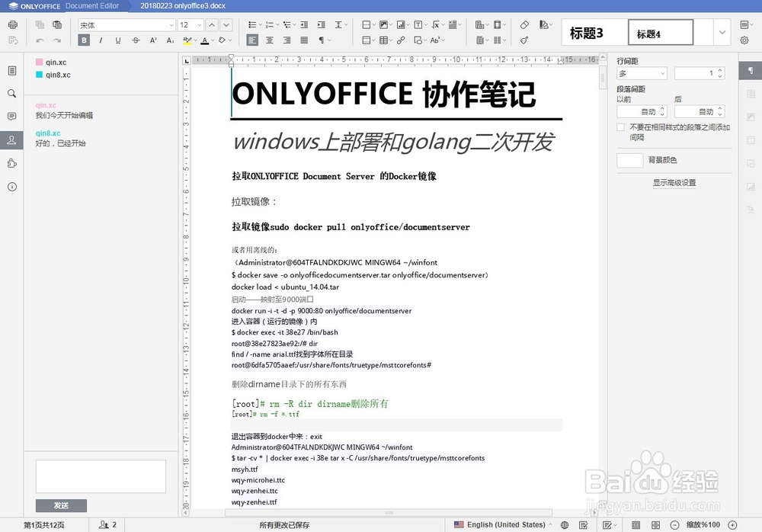Screen dimensions: 762x532
Task: Select user qin8.xc in the users list
Action: coord(53,75)
